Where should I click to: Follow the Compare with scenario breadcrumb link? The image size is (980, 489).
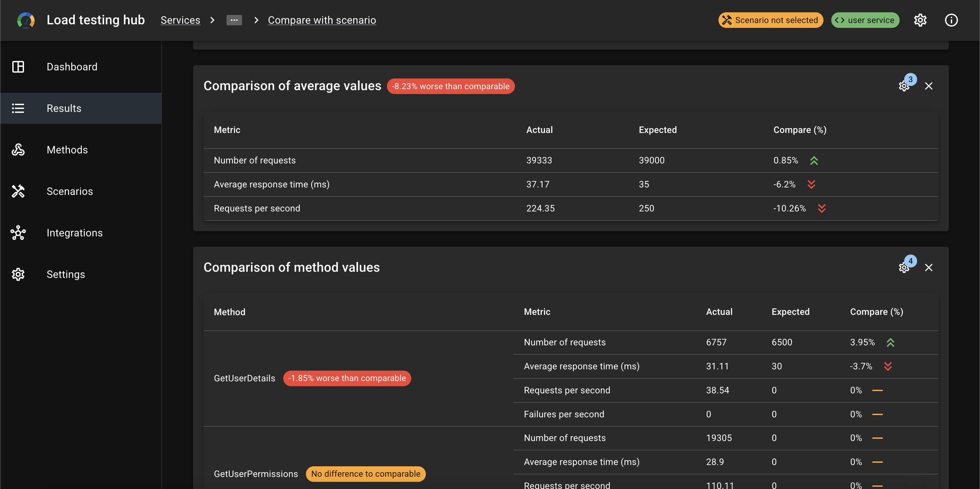point(322,20)
